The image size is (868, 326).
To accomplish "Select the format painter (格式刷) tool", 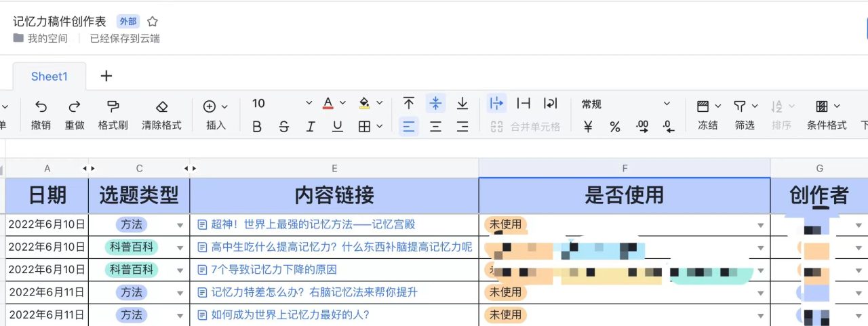I will click(x=113, y=106).
